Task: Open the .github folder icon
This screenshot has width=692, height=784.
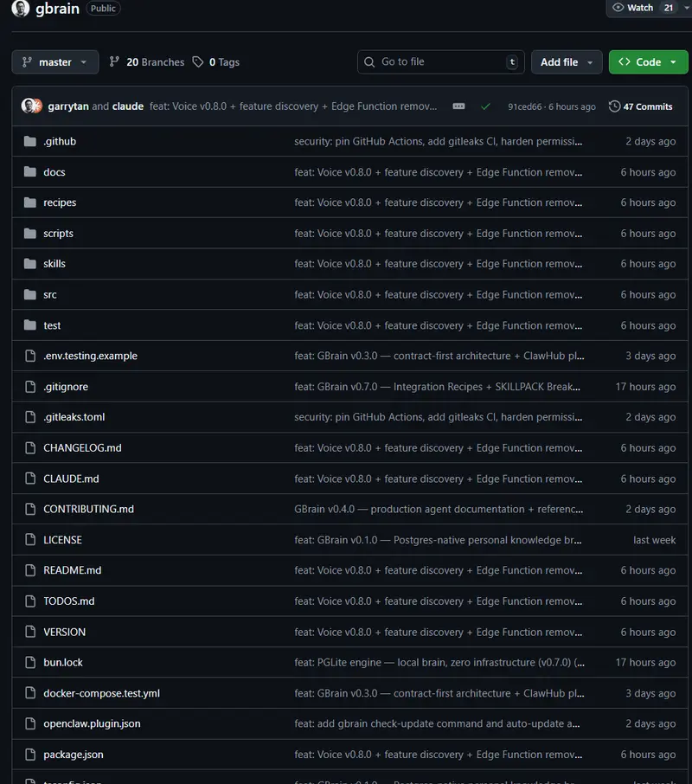Action: [30, 142]
